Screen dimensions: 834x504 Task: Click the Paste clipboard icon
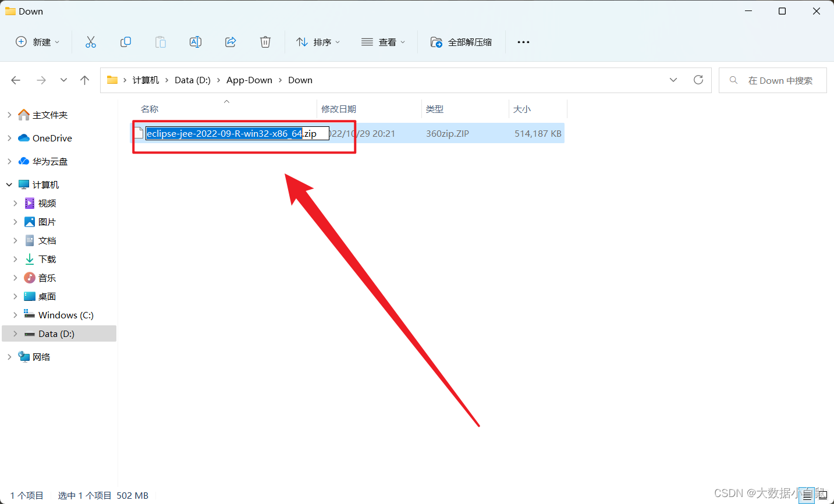coord(161,42)
